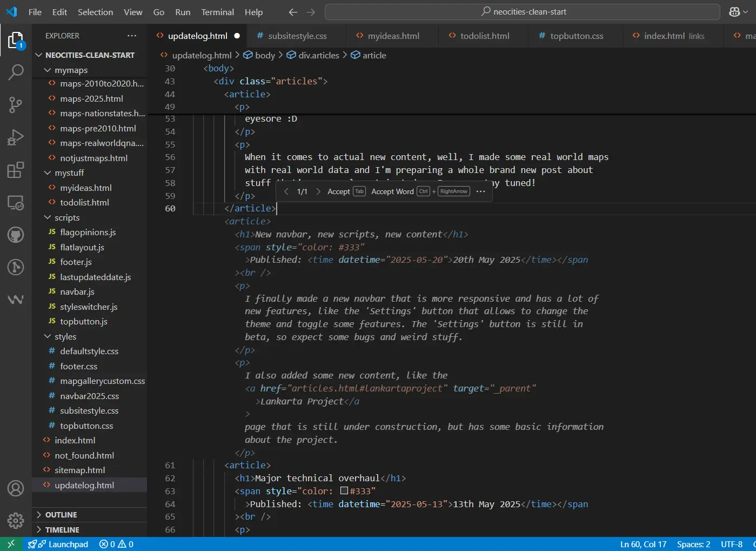Viewport: 756px width, 551px height.
Task: Switch to the todolist.html tab
Action: (x=484, y=36)
